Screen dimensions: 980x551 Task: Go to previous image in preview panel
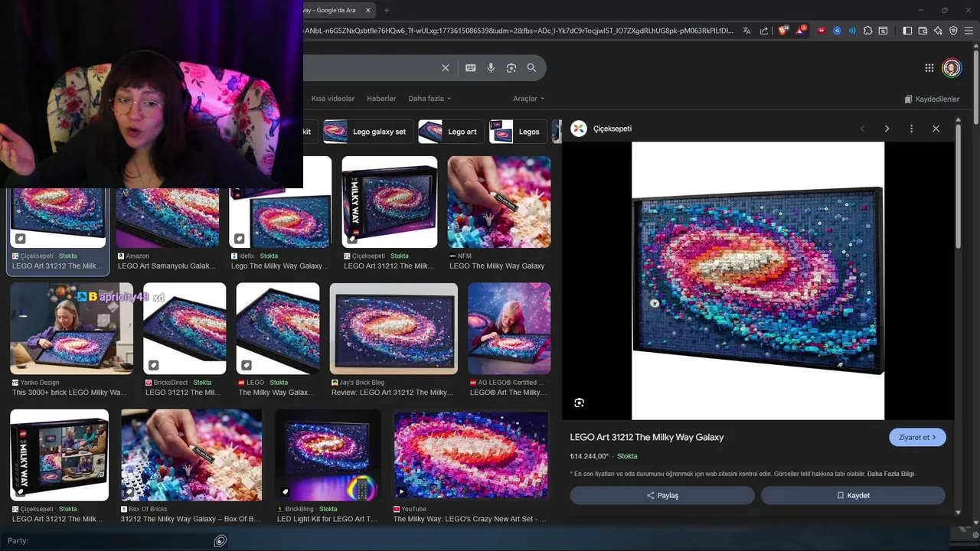pos(863,129)
